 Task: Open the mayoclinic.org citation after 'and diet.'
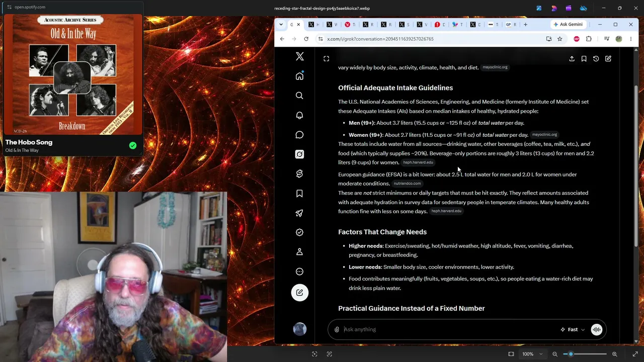point(495,67)
